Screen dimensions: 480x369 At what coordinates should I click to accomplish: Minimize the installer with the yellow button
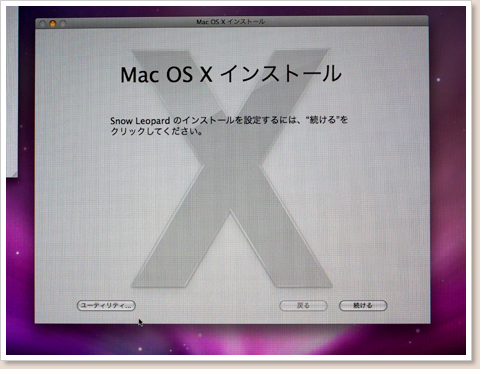53,23
